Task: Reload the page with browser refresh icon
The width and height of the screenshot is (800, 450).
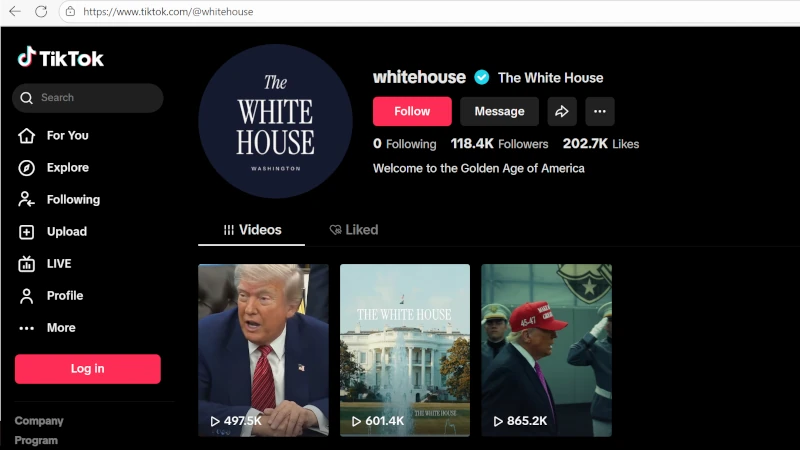Action: coord(41,11)
